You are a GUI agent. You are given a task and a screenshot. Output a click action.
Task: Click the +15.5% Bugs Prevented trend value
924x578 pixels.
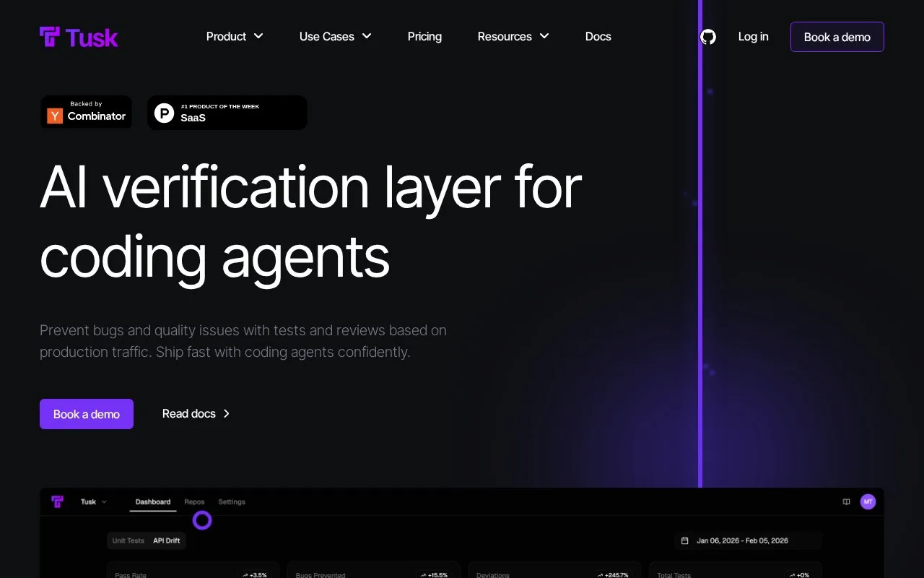(x=434, y=575)
